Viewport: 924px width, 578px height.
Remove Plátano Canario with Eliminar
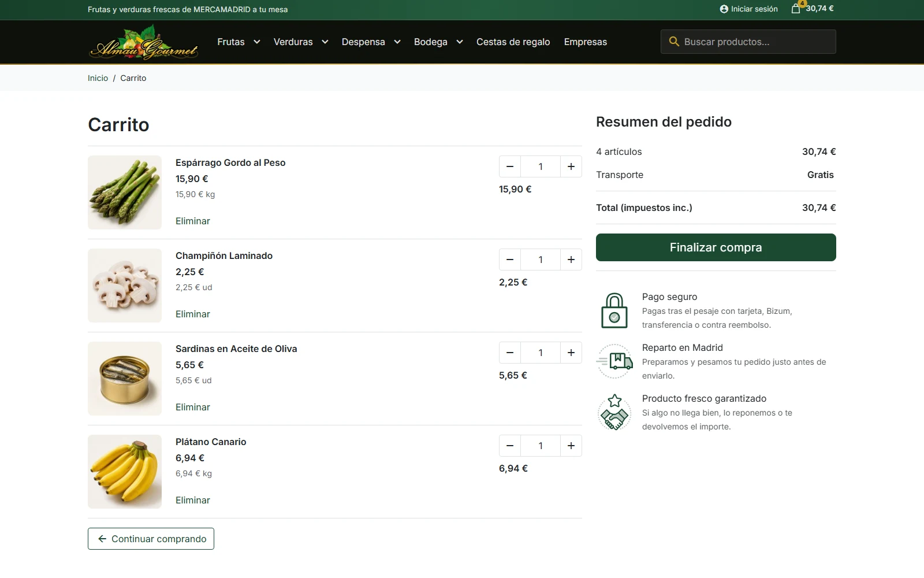[x=193, y=500]
